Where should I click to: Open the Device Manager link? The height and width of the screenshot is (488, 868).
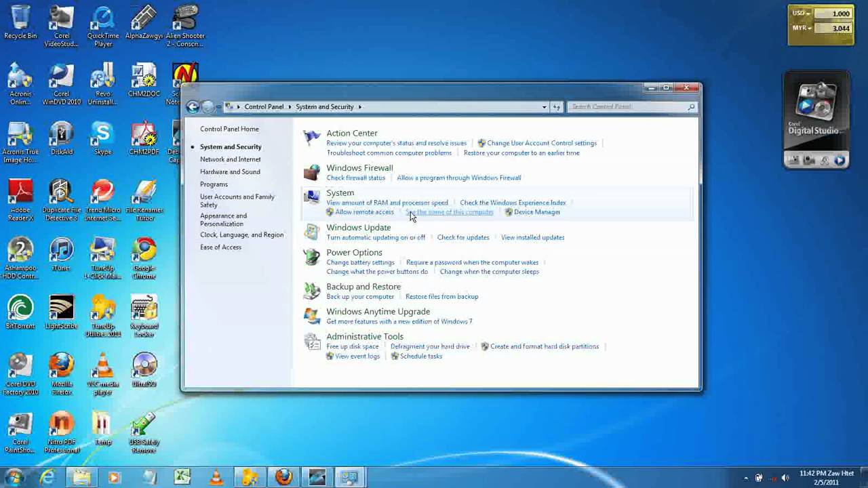536,212
